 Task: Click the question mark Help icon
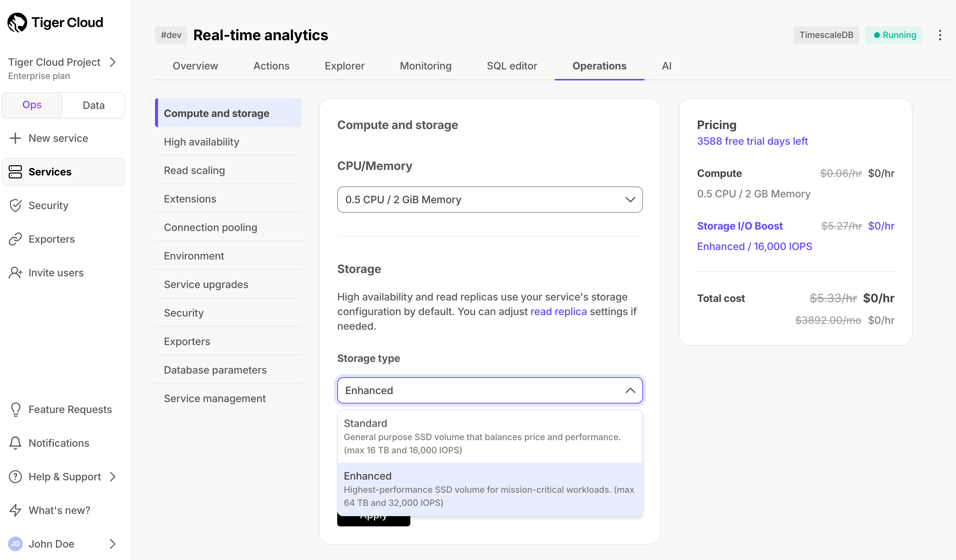[x=15, y=477]
